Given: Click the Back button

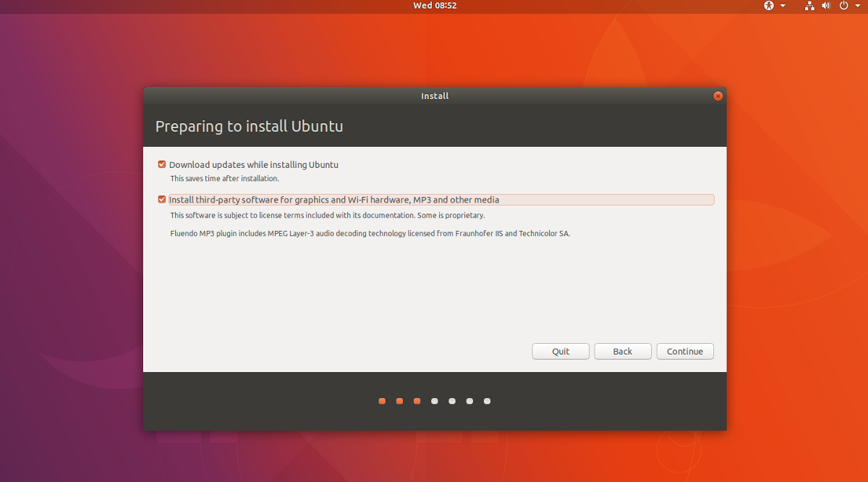Looking at the screenshot, I should pyautogui.click(x=622, y=351).
